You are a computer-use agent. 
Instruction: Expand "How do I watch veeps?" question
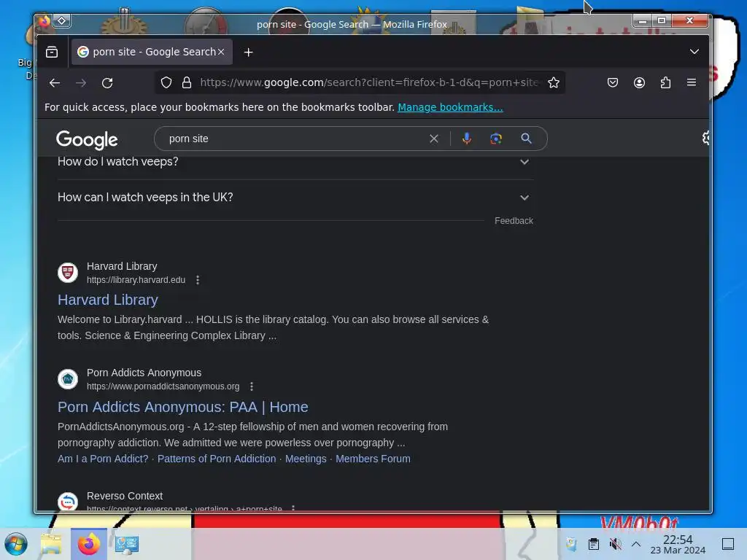(295, 162)
